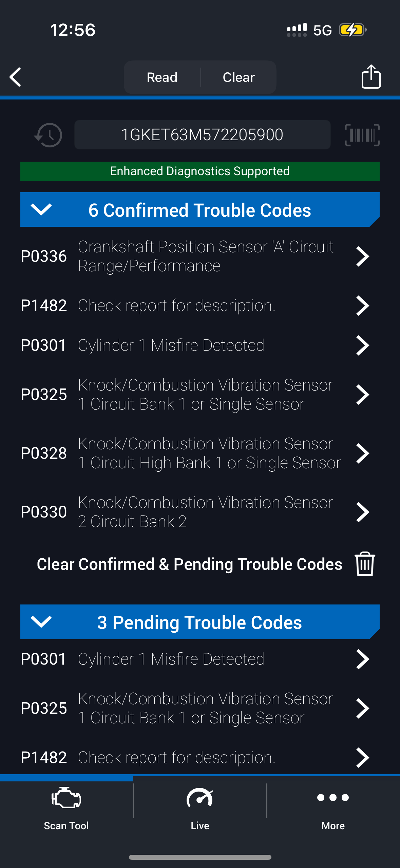Tap Clear Confirmed & Pending Trouble Codes
Viewport: 400px width, 868px height.
(x=189, y=564)
